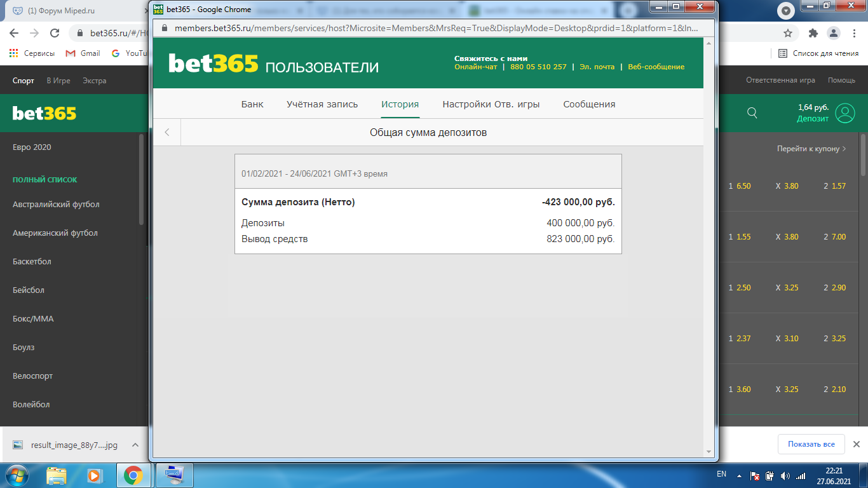The image size is (868, 488).
Task: Click back arrow in main Chrome window
Action: 14,33
